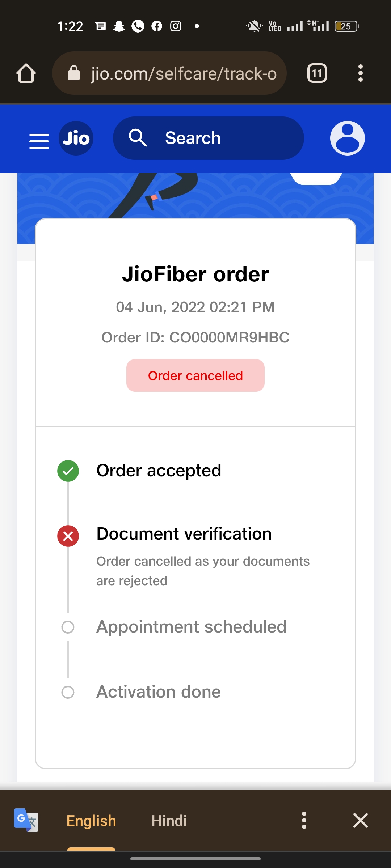Open the Jio hamburger menu
This screenshot has width=391, height=868.
39,141
